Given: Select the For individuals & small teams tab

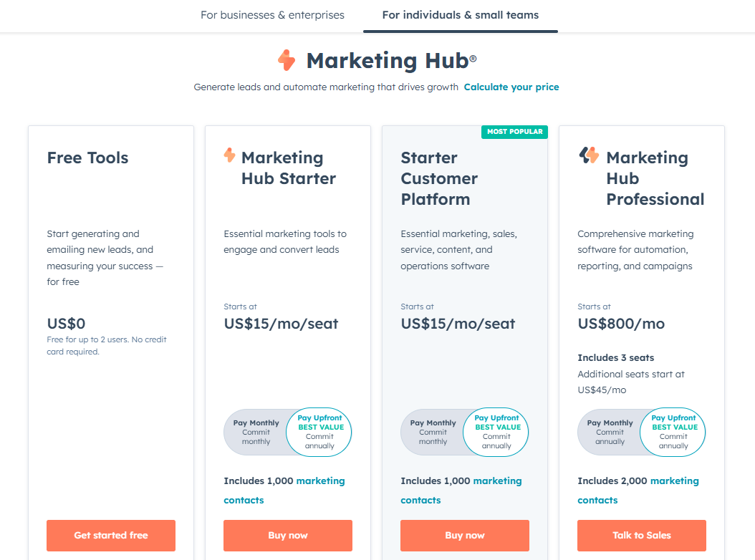Looking at the screenshot, I should (x=460, y=15).
